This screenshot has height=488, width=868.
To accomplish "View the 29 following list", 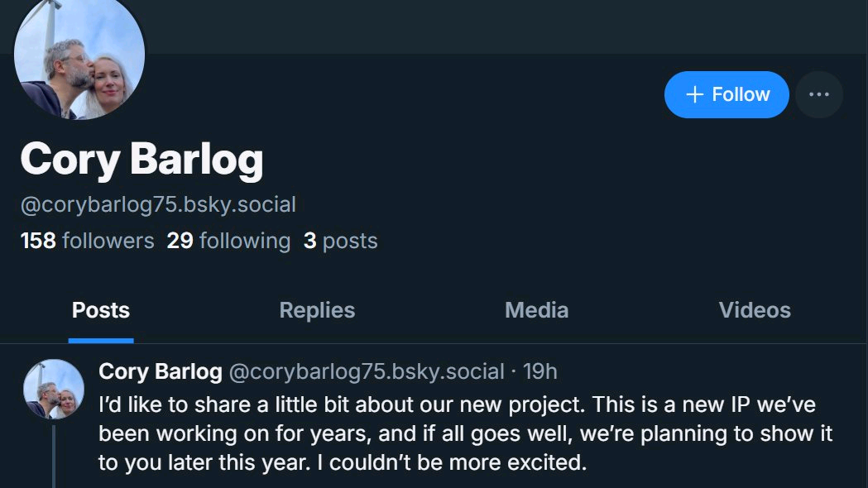I will tap(228, 241).
